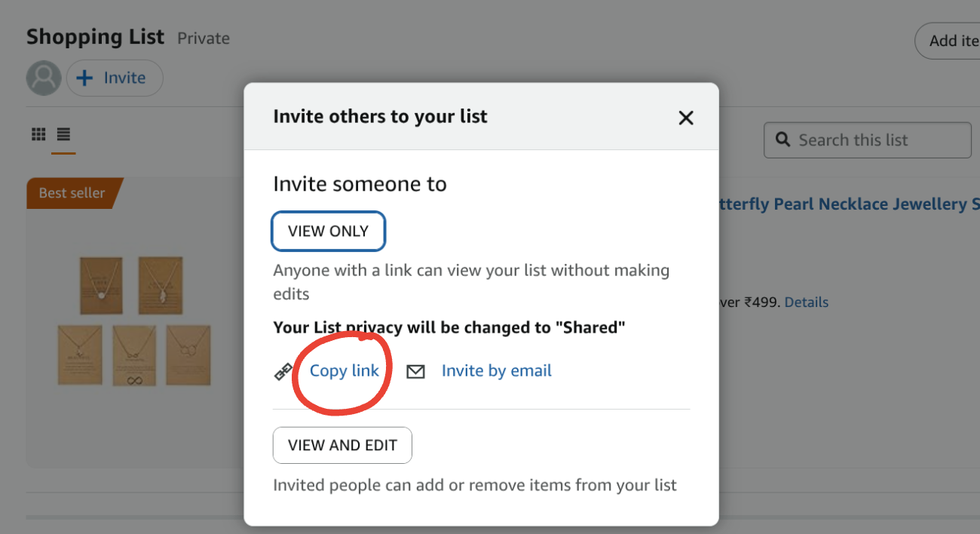Click the plus icon on the Invite button
Viewport: 980px width, 534px height.
click(85, 77)
